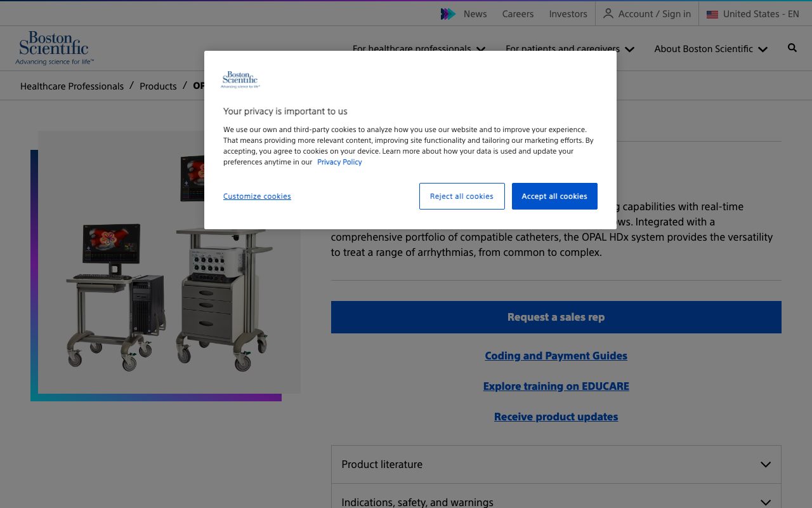Expand the Product literature section
This screenshot has height=508, width=812.
pyautogui.click(x=556, y=464)
